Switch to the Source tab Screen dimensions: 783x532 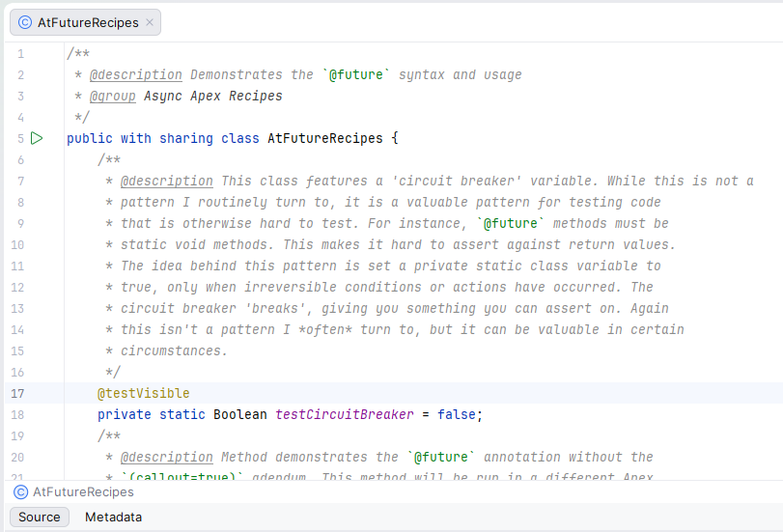tap(40, 517)
